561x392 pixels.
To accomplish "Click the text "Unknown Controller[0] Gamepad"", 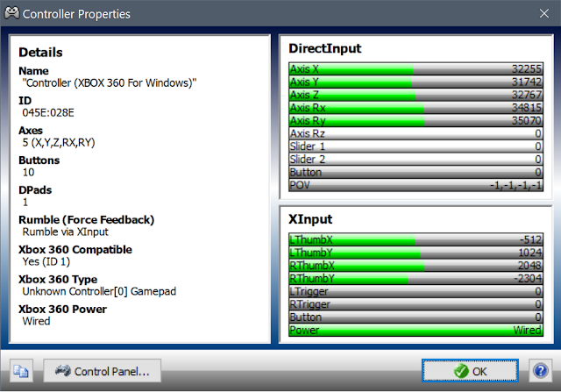I will click(x=99, y=291).
